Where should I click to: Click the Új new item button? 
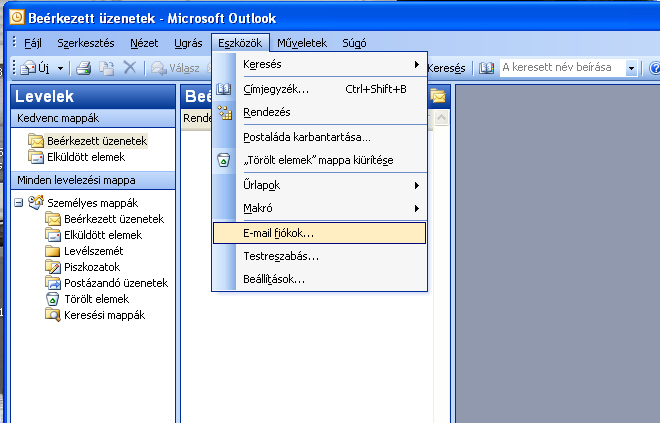pyautogui.click(x=37, y=68)
